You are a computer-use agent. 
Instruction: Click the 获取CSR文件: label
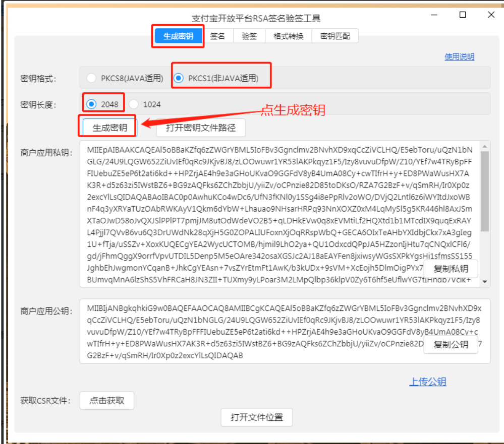click(x=45, y=400)
